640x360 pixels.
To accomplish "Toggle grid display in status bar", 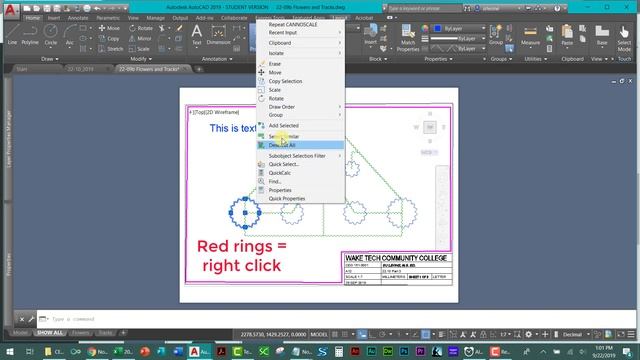I will point(335,334).
